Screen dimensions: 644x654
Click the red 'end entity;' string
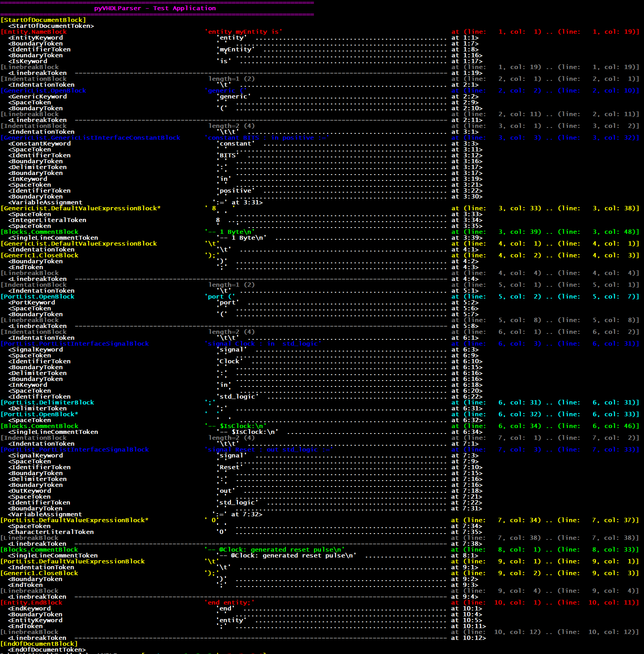pos(230,603)
